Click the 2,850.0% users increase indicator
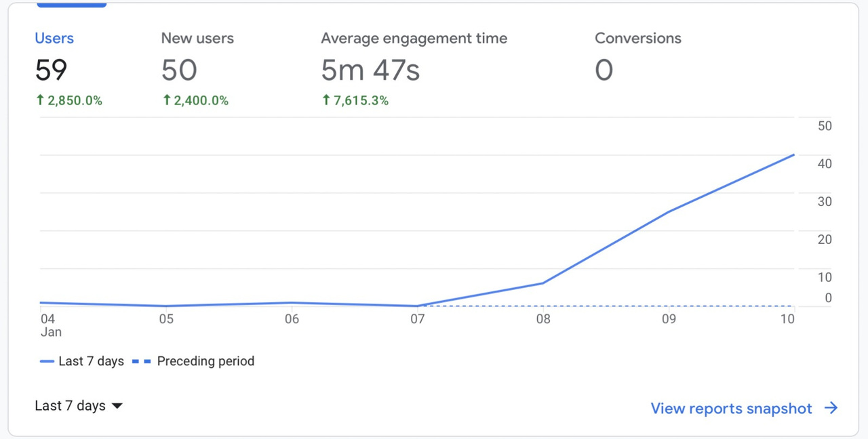This screenshot has width=868, height=439. click(68, 101)
